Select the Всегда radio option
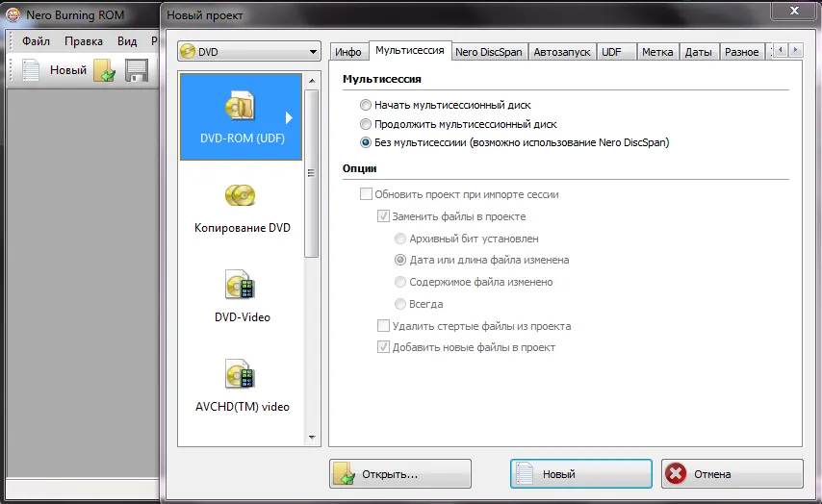Viewport: 822px width, 504px height. (400, 304)
